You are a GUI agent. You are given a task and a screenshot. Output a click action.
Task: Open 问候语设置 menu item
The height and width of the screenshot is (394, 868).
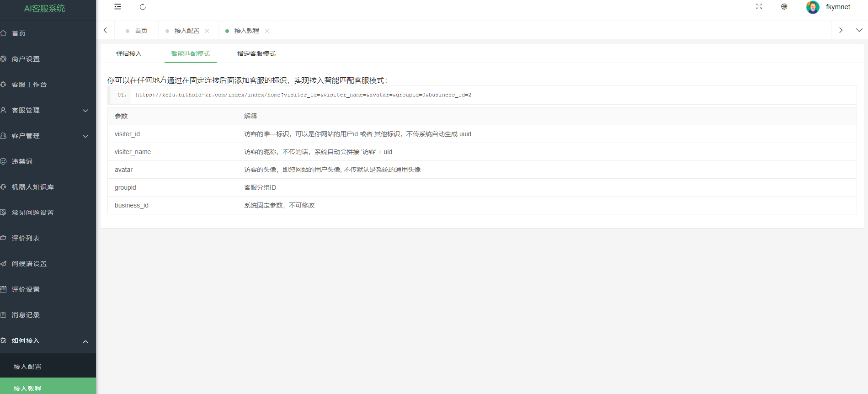pyautogui.click(x=48, y=264)
